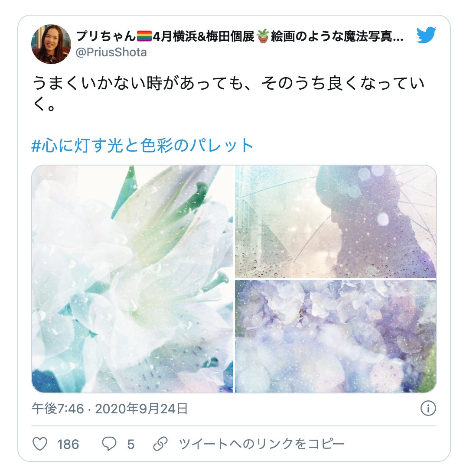Click the potted plant emoji in name

tap(263, 36)
